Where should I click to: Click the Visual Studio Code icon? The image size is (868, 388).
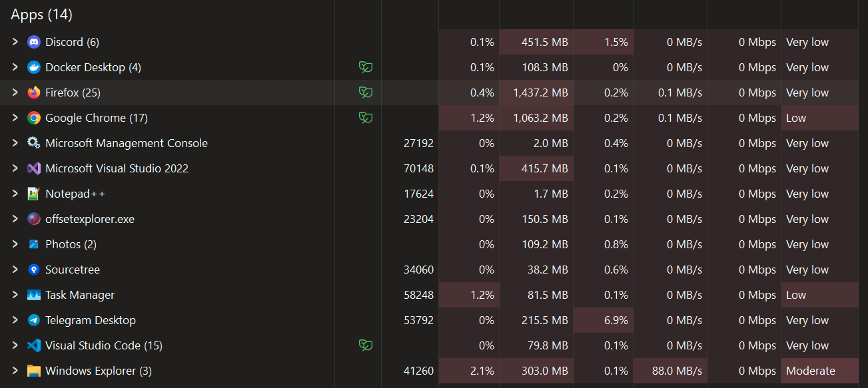[34, 345]
